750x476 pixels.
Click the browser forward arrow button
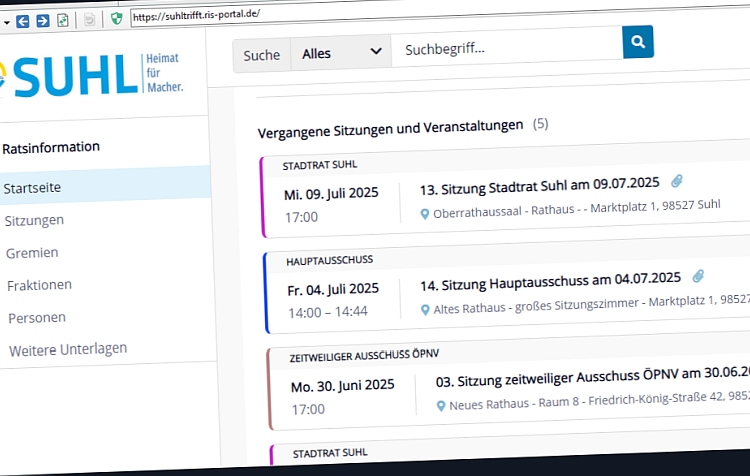pyautogui.click(x=43, y=21)
